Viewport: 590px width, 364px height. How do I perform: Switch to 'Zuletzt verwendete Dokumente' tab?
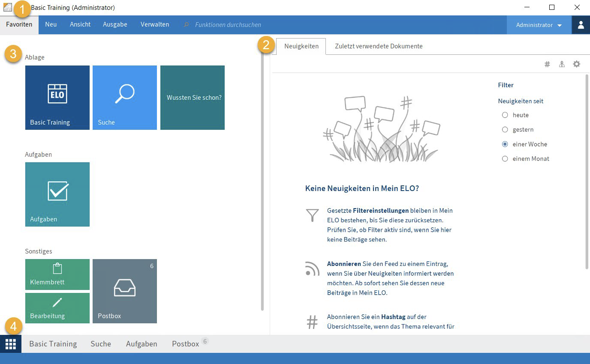point(379,46)
